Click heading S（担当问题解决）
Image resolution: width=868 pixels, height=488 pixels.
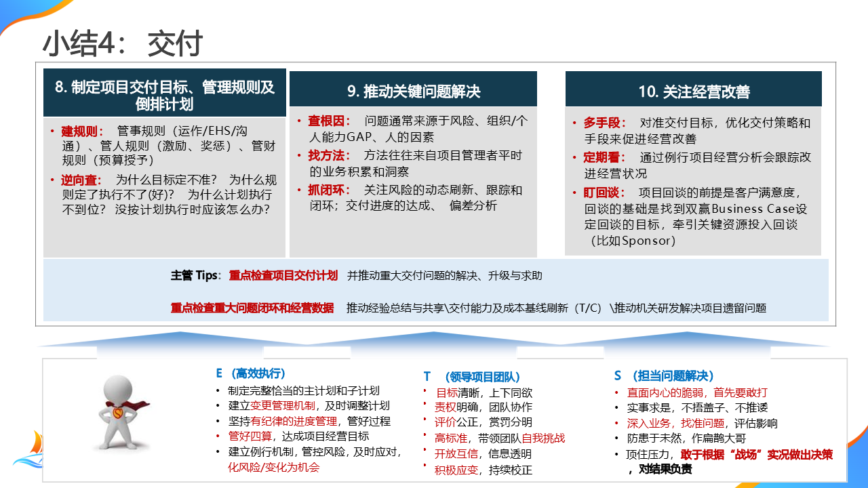[x=664, y=375]
